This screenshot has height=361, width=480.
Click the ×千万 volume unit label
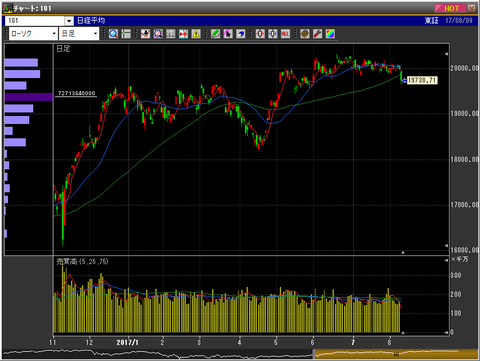[x=460, y=259]
